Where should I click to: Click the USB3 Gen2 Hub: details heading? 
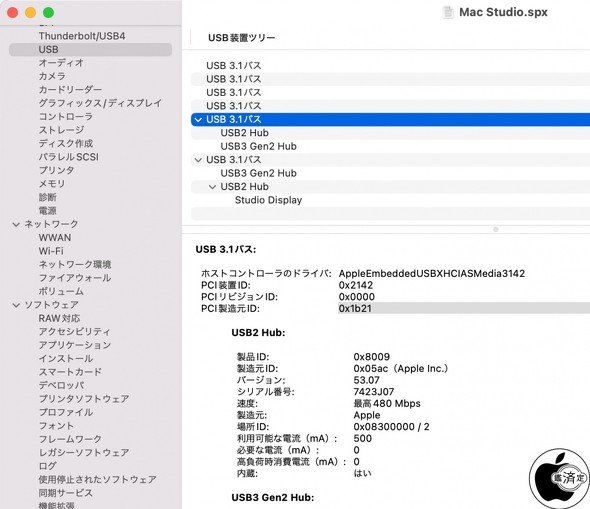[272, 498]
